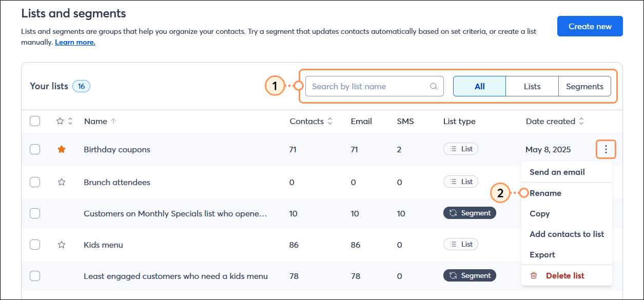Check the Customers on Monthly Specials checkbox

tap(35, 213)
